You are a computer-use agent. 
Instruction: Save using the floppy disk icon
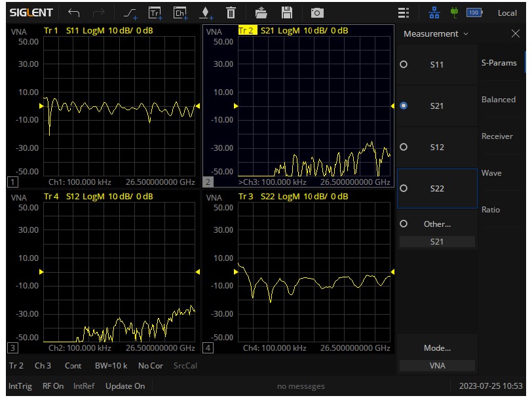286,12
